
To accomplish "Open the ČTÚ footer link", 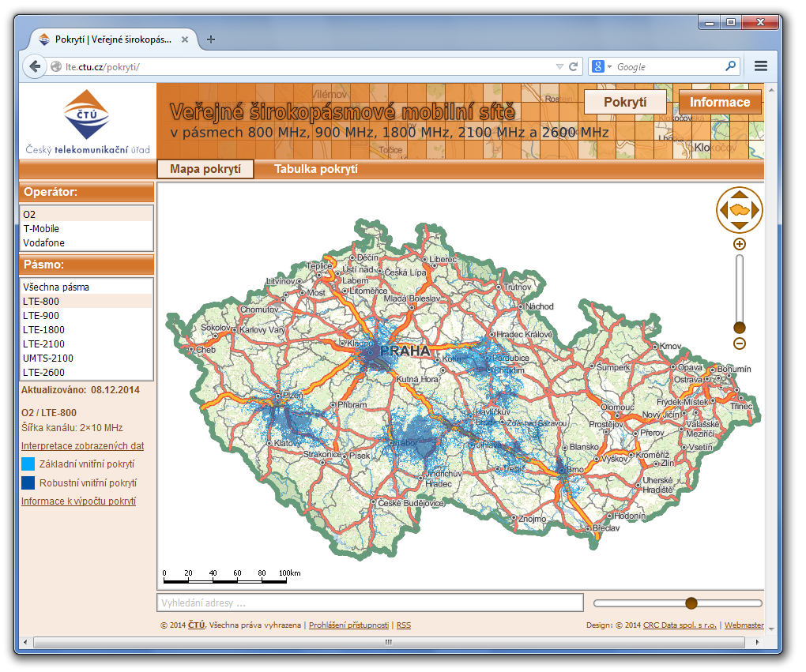I will [196, 625].
